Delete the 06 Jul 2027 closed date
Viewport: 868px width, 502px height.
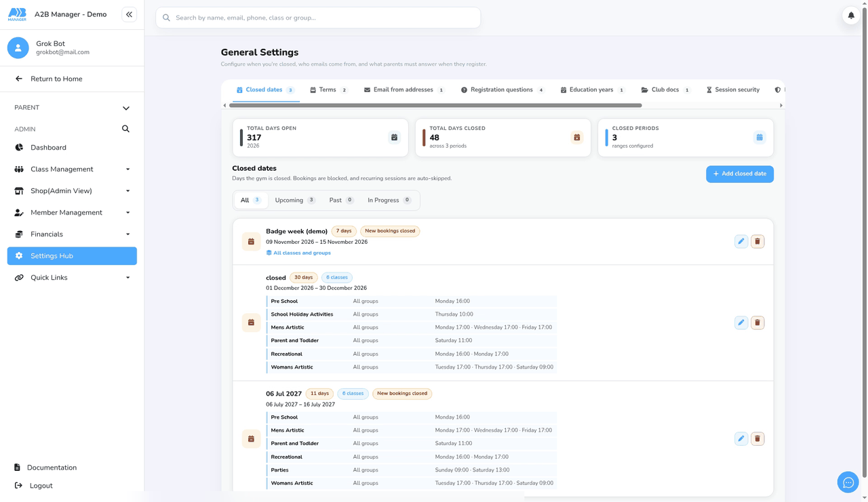tap(757, 439)
